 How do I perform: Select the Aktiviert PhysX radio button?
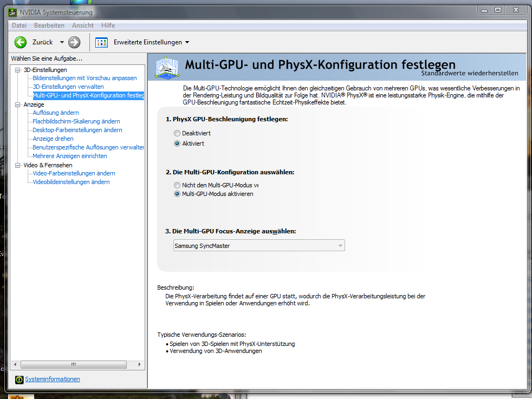(x=177, y=143)
